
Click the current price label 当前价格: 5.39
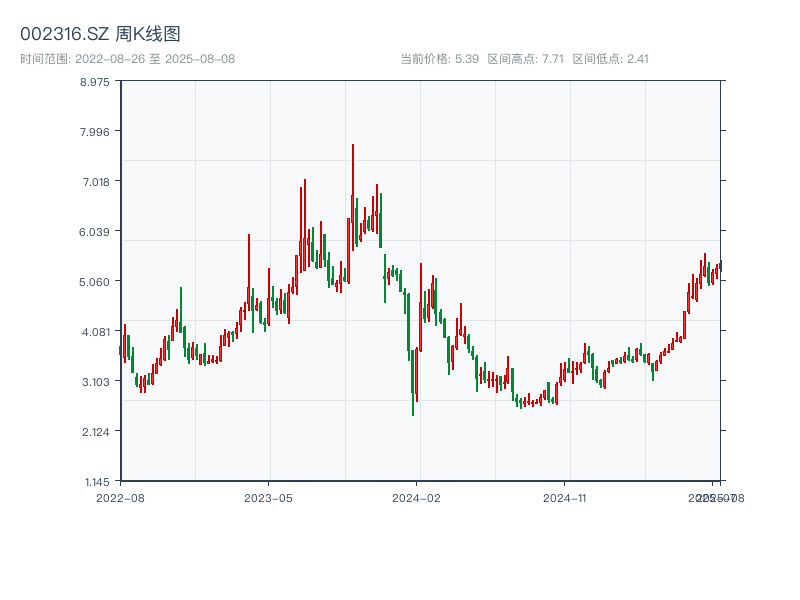(x=439, y=59)
